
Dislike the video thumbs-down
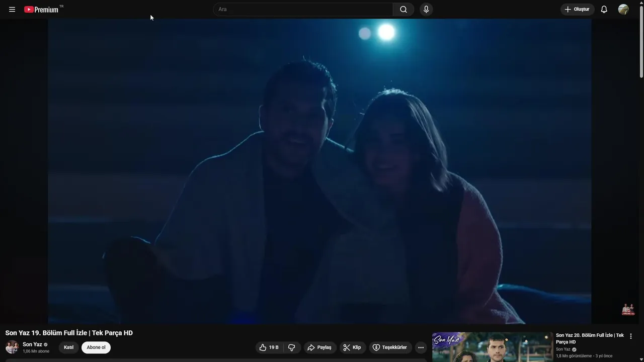click(x=291, y=347)
